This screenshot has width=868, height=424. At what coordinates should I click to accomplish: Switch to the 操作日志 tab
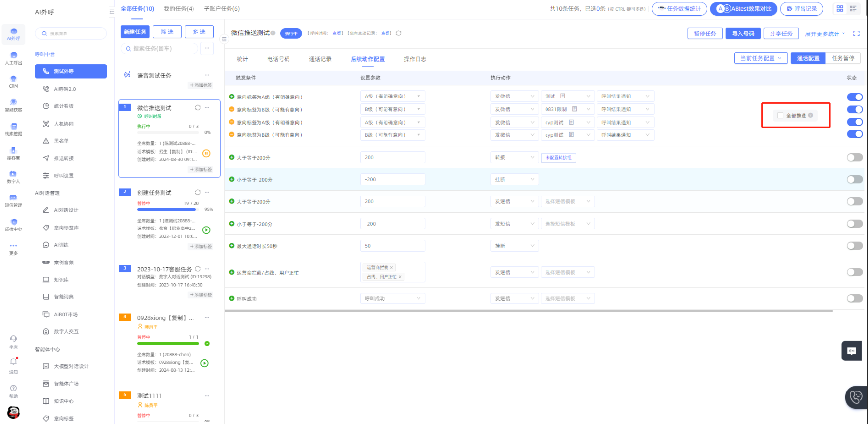(415, 59)
